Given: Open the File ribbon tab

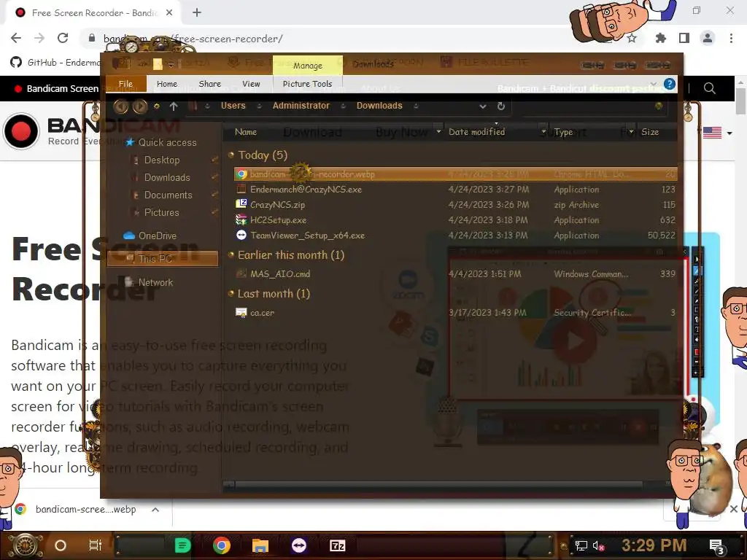Looking at the screenshot, I should tap(125, 84).
